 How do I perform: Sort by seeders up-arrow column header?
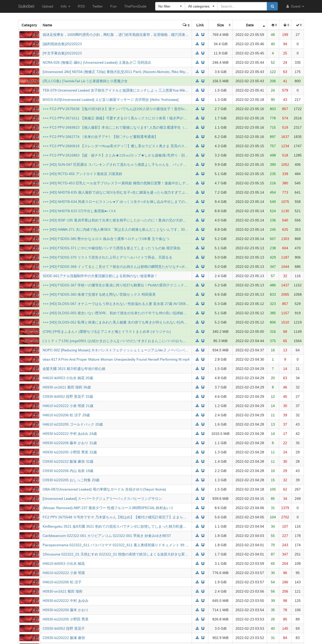point(273,25)
